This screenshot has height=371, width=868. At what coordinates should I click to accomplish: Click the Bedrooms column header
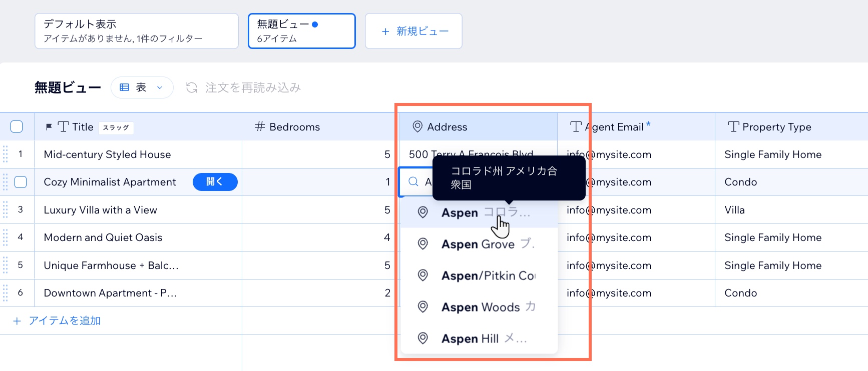294,127
